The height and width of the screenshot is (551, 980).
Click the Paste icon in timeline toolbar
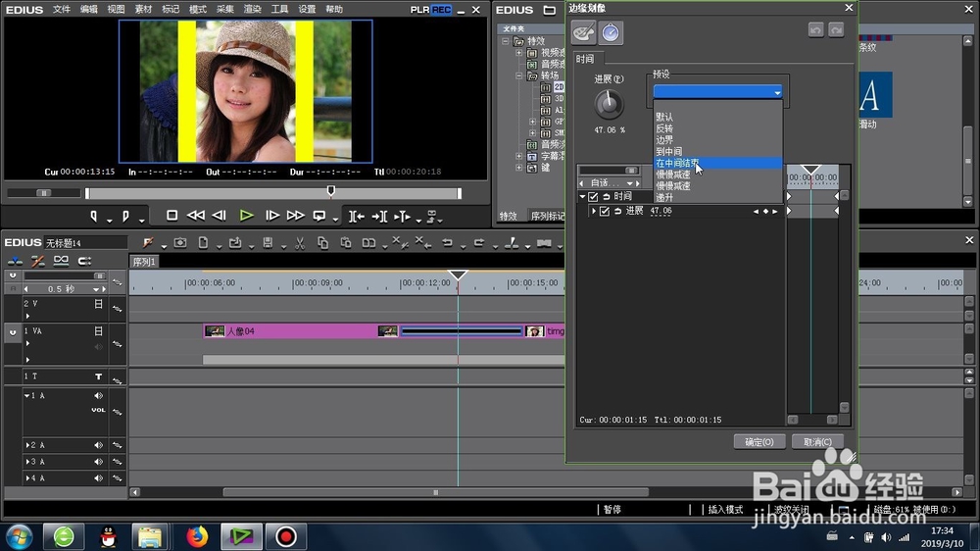click(346, 243)
